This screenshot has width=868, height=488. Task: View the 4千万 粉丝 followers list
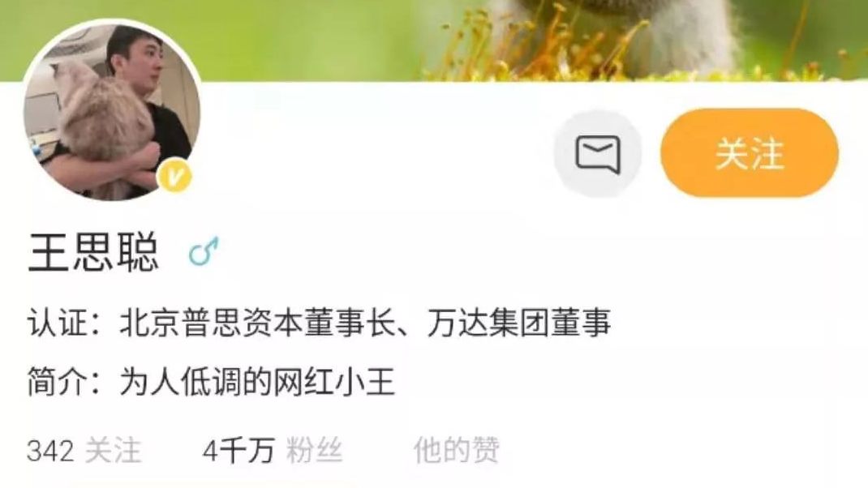(273, 450)
